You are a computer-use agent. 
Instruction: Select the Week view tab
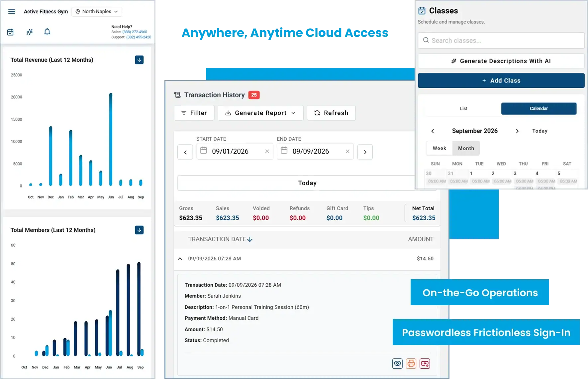(x=439, y=148)
